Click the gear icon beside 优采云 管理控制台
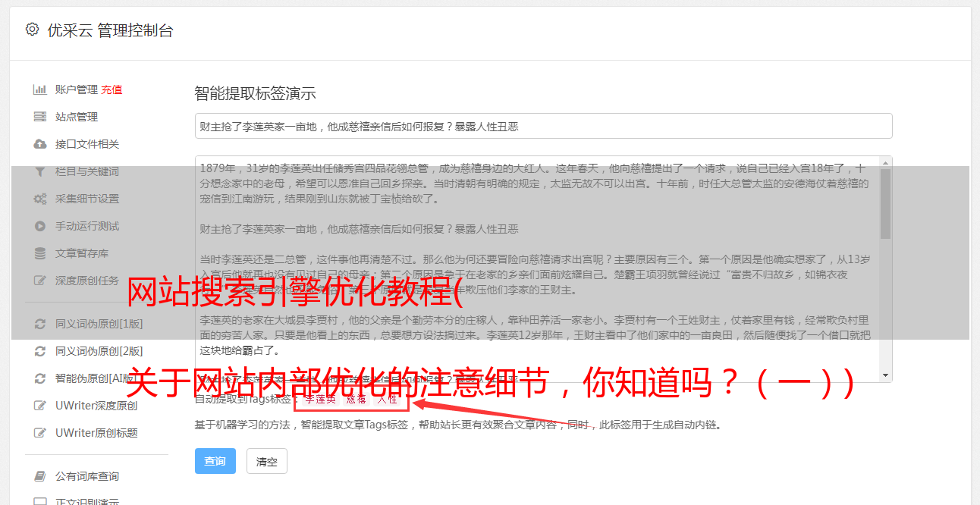 tap(32, 30)
